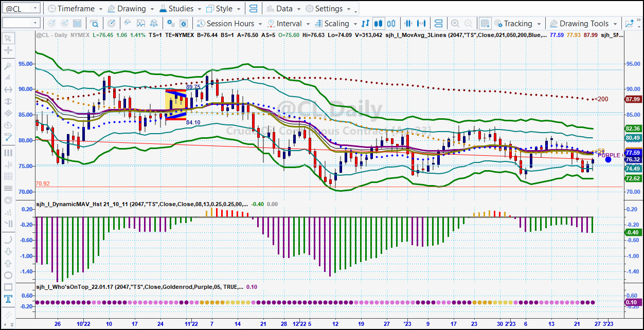Click the blue 77.59 price label
Screen dimensions: 644x330
(x=633, y=153)
